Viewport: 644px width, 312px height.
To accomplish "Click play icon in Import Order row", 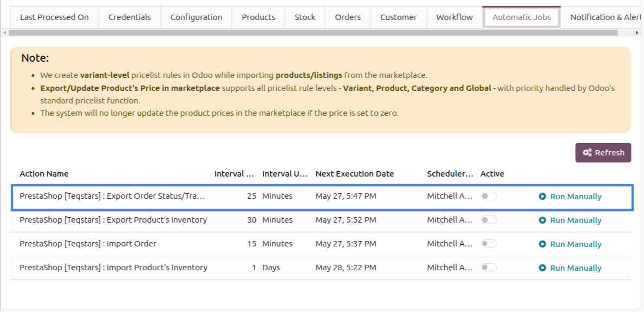I will (x=542, y=244).
